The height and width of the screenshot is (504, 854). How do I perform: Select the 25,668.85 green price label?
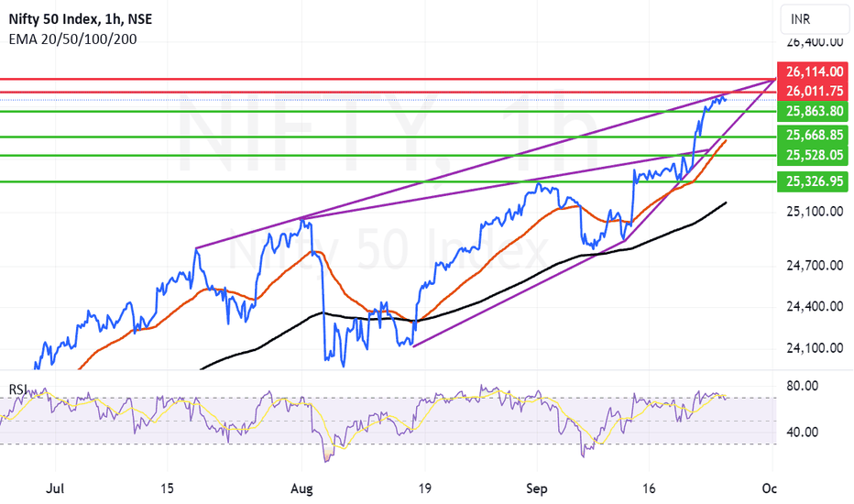[x=812, y=135]
